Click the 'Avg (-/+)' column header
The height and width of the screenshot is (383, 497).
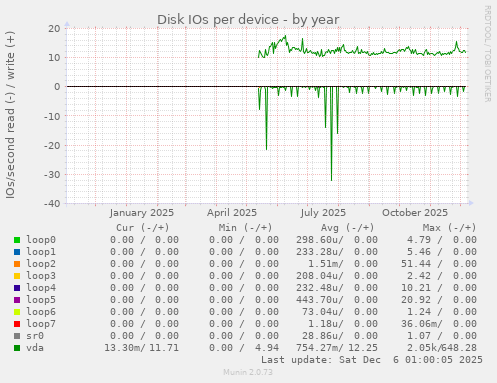[347, 228]
